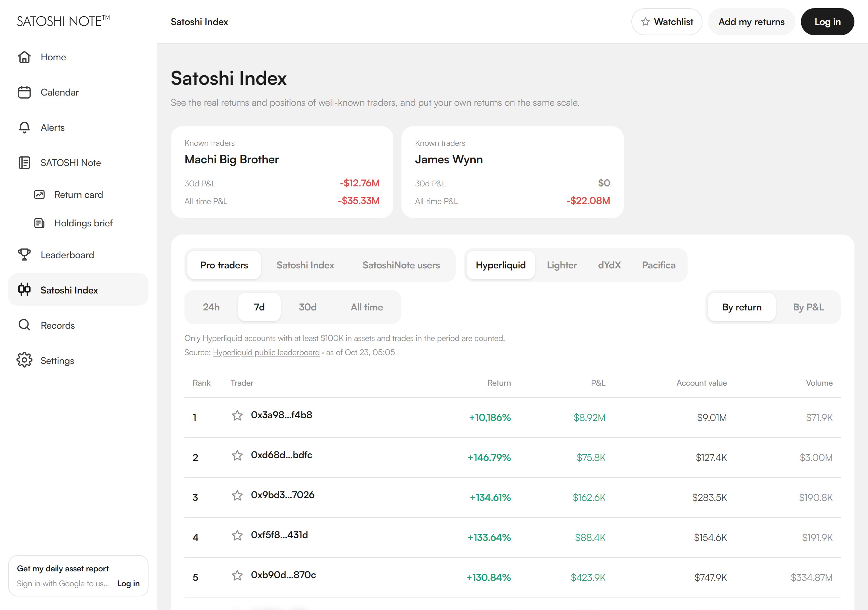The image size is (868, 610).
Task: Select the Lighter exchange tab
Action: pyautogui.click(x=562, y=265)
